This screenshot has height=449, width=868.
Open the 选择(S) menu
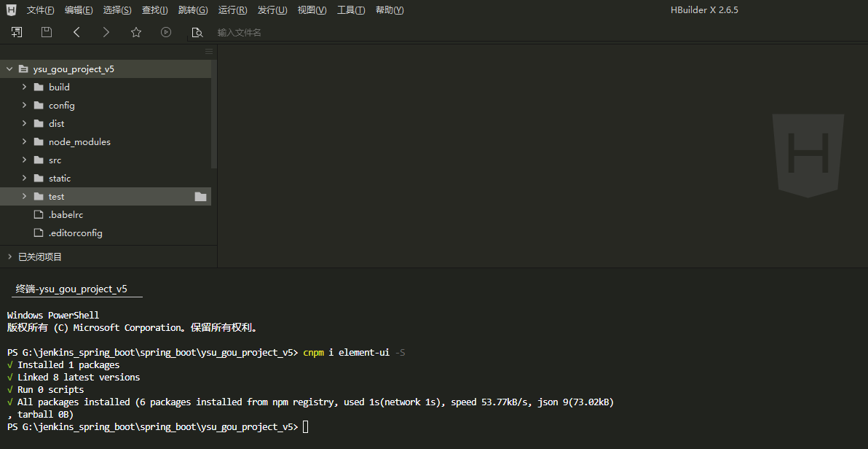coord(117,10)
